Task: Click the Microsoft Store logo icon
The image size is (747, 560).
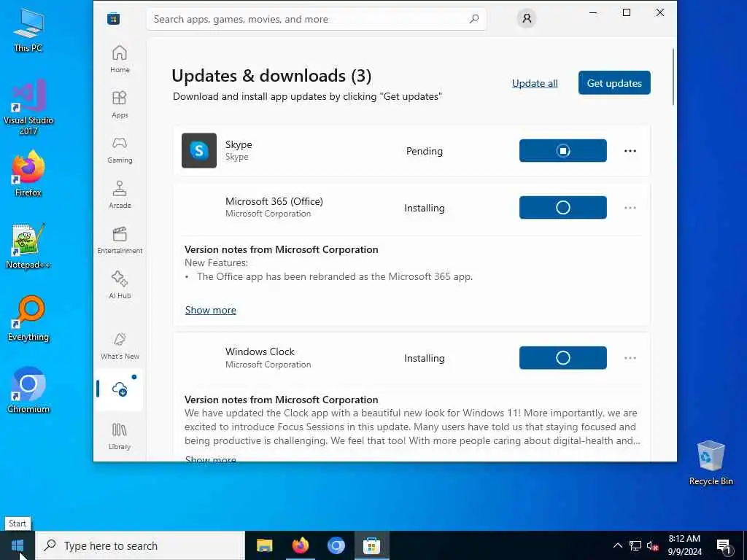Action: point(113,19)
